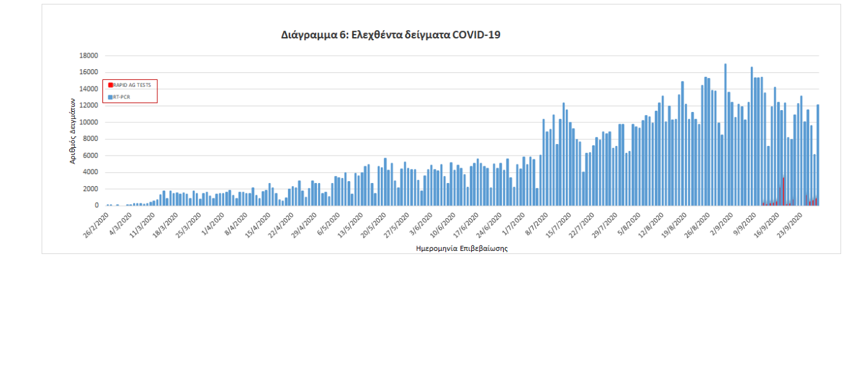868x366 pixels.
Task: Click the 10000 y-axis tick label
Action: pos(88,122)
